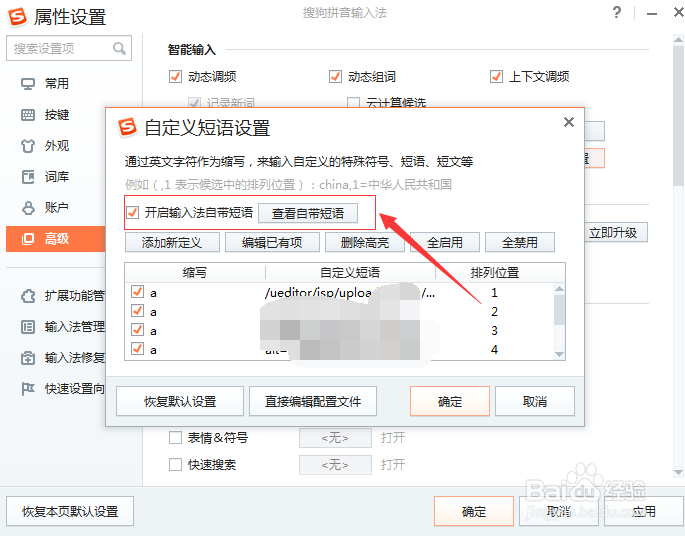The width and height of the screenshot is (685, 536).
Task: Open 扩展功能管理 puzzle icon
Action: point(28,296)
